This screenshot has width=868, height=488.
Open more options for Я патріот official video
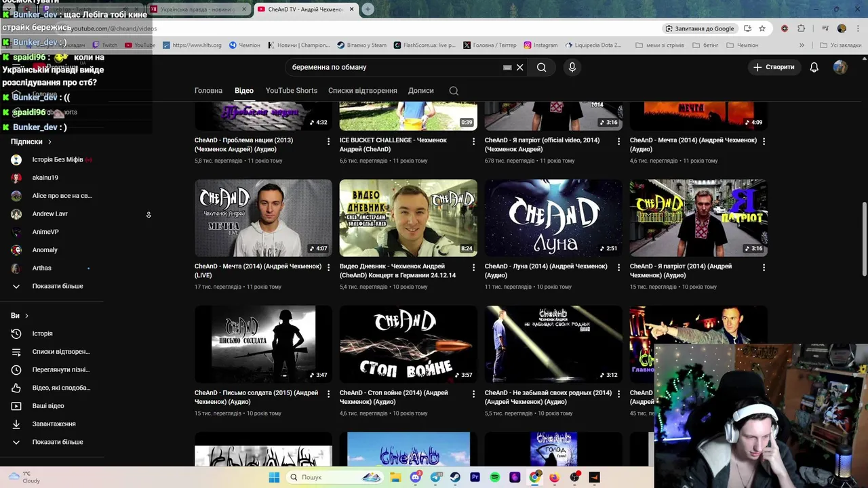coord(618,141)
